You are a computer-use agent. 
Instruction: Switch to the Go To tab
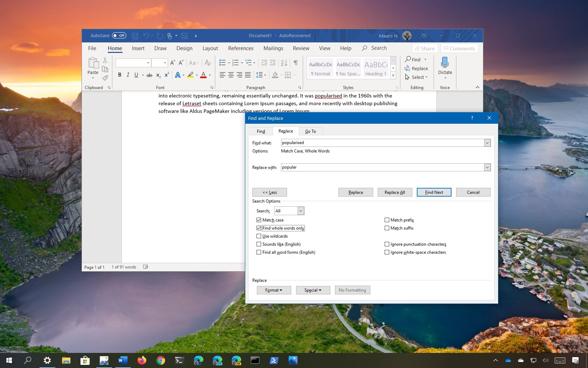click(310, 131)
